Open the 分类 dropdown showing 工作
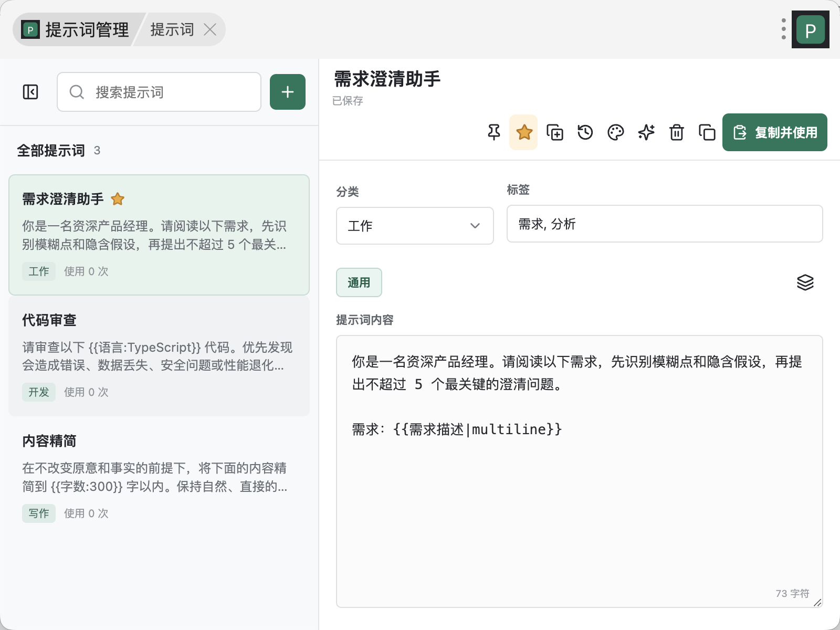This screenshot has height=630, width=840. 415,226
